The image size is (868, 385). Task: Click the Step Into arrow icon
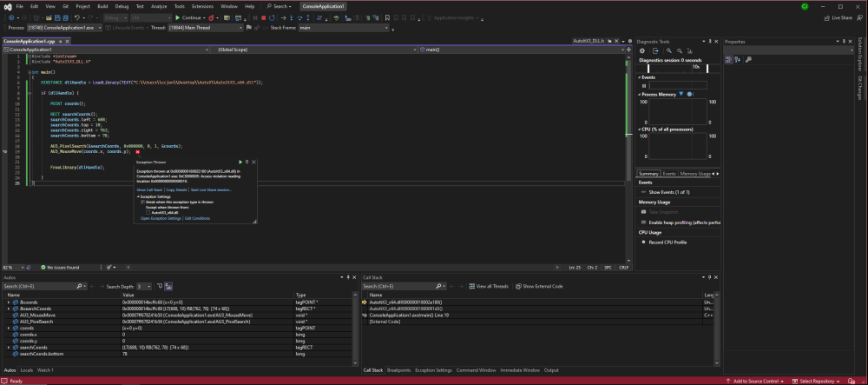(291, 17)
